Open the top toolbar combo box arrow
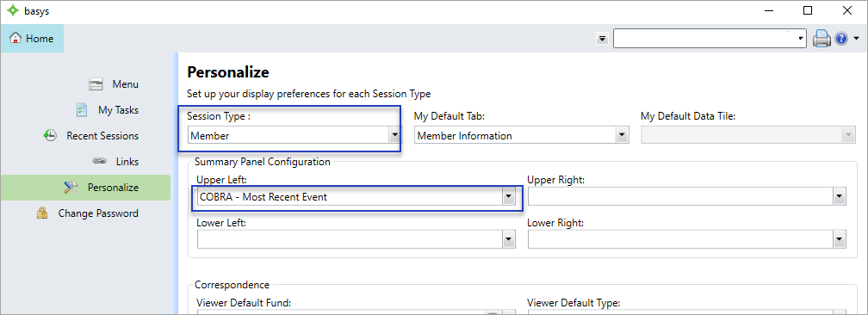 [x=801, y=39]
